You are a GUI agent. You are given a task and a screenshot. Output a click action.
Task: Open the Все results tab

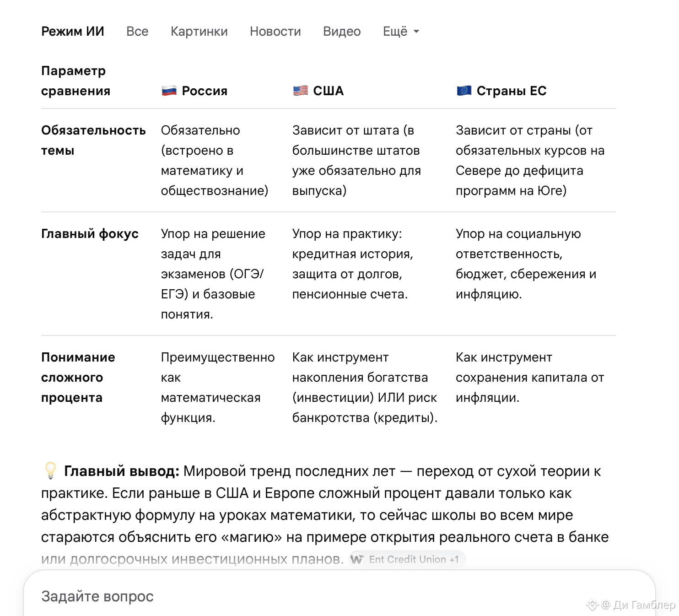[137, 31]
